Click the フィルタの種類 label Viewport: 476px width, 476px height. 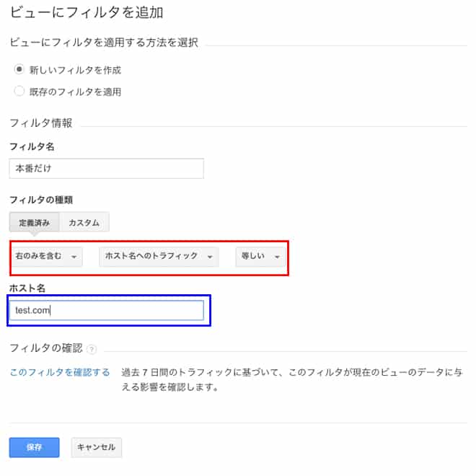click(x=41, y=200)
